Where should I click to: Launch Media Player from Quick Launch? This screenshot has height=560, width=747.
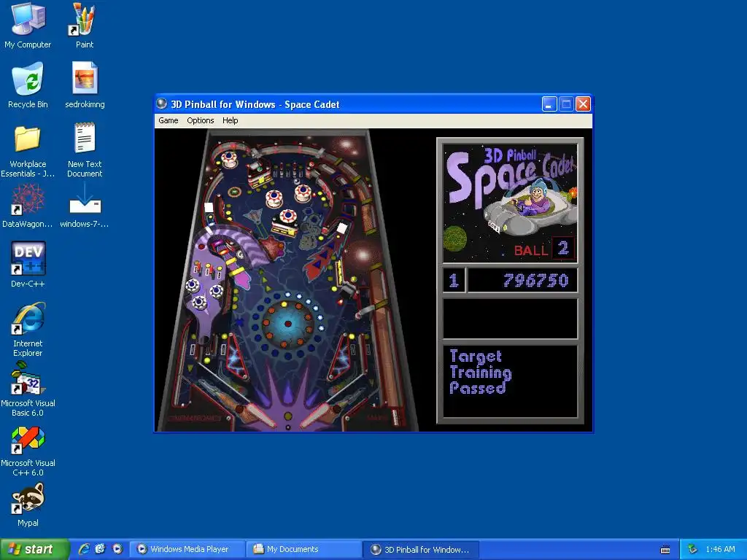[117, 549]
